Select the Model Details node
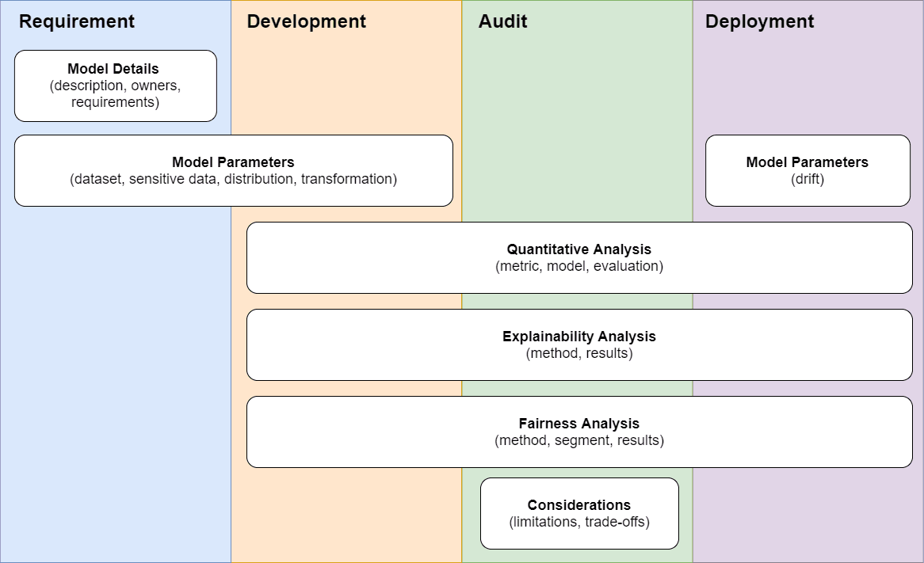Viewport: 924px width, 563px height. (x=115, y=85)
